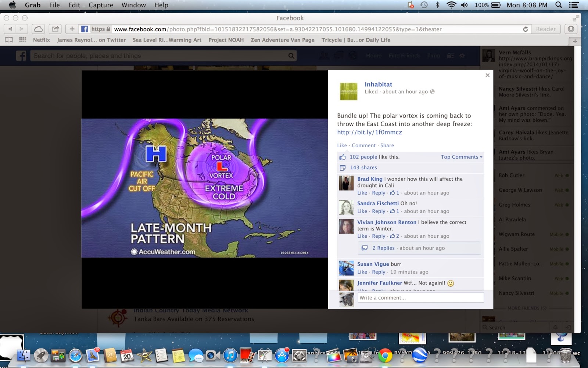Viewport: 588px width, 368px height.
Task: Open the Top Comments dropdown
Action: point(462,157)
